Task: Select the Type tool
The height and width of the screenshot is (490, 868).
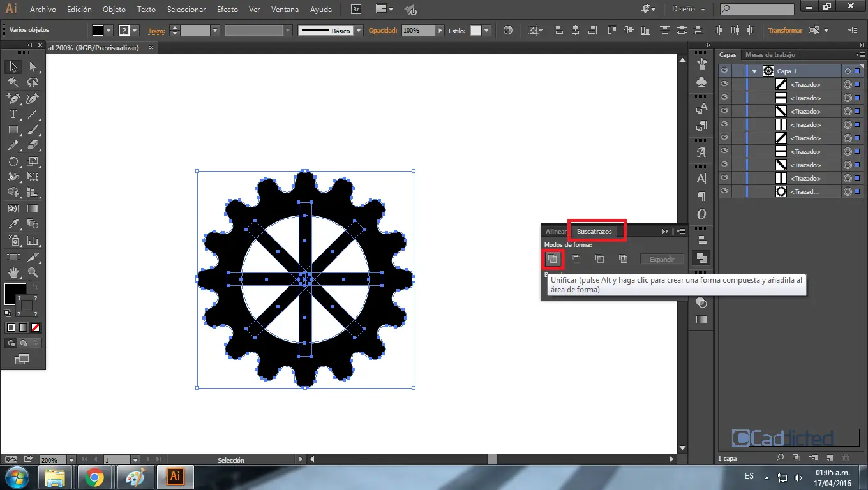Action: click(13, 114)
